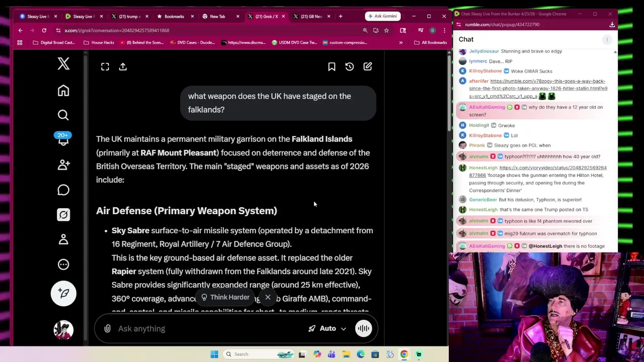Open the discmakers https bookmark
The width and height of the screenshot is (644, 362).
(x=244, y=43)
